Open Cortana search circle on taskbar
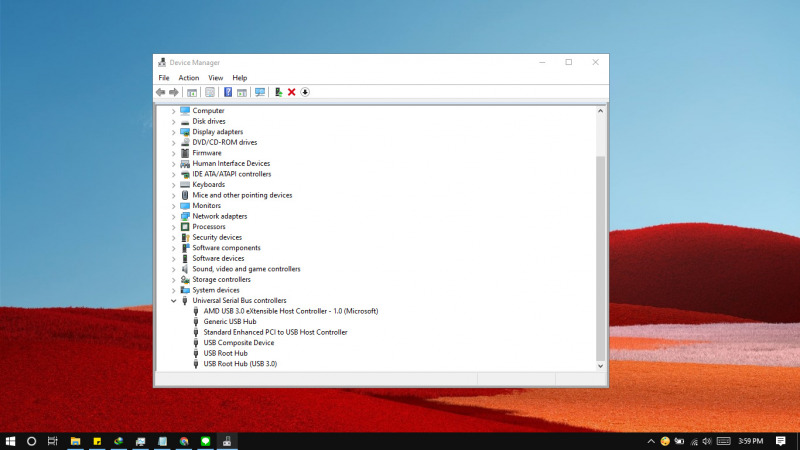Viewport: 800px width, 450px height. coord(31,441)
